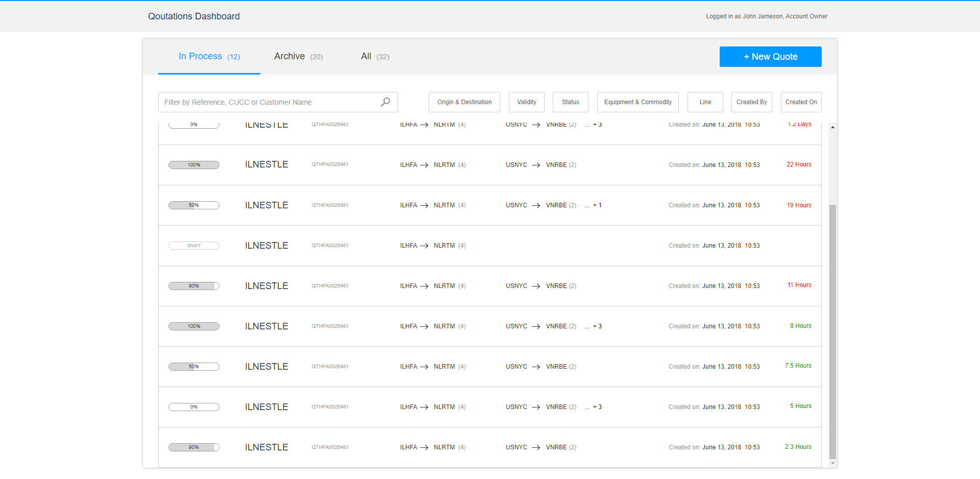Viewport: 980px width, 479px height.
Task: Open the Equipment & Commodity filter
Action: 638,102
